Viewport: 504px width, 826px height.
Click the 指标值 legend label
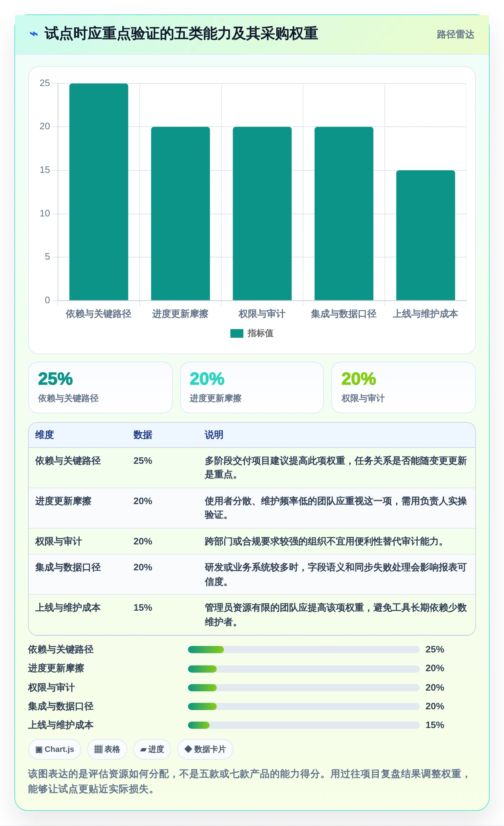[260, 333]
